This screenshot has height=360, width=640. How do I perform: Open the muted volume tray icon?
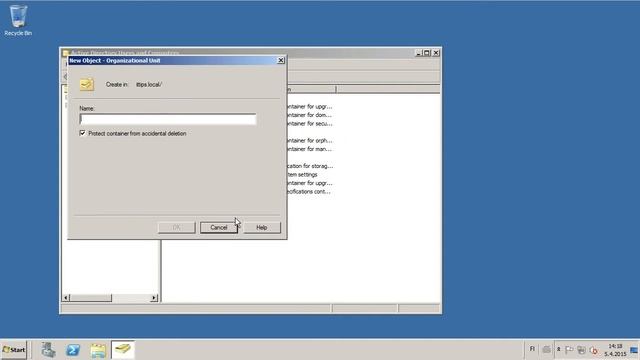pyautogui.click(x=594, y=350)
